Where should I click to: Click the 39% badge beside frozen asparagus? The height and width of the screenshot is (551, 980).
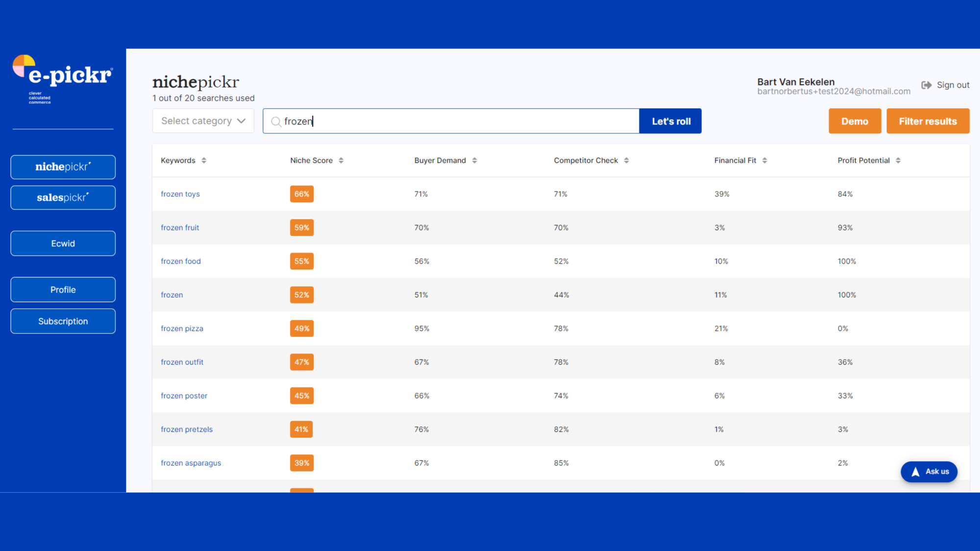(301, 462)
